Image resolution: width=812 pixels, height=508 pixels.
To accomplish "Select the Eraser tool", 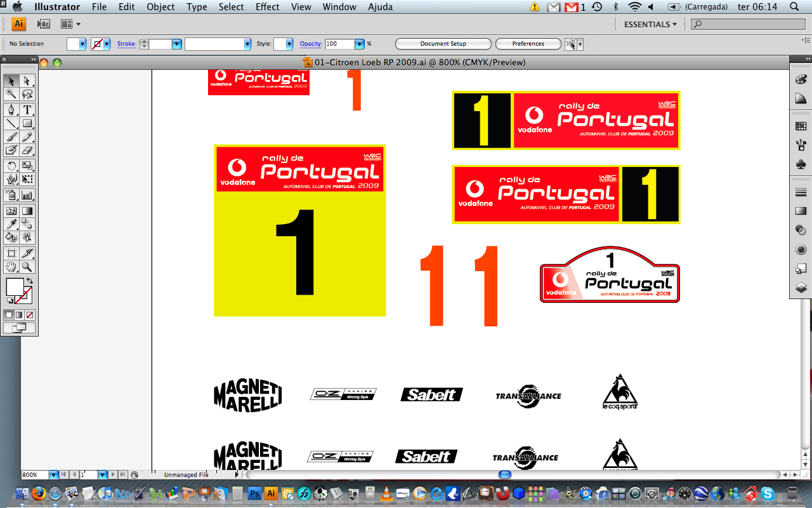I will [x=27, y=150].
